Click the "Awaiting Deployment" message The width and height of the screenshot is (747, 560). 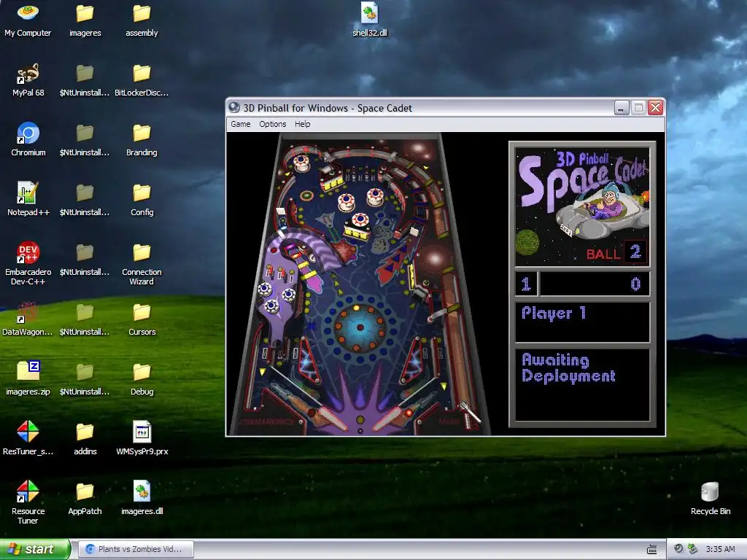tap(568, 368)
